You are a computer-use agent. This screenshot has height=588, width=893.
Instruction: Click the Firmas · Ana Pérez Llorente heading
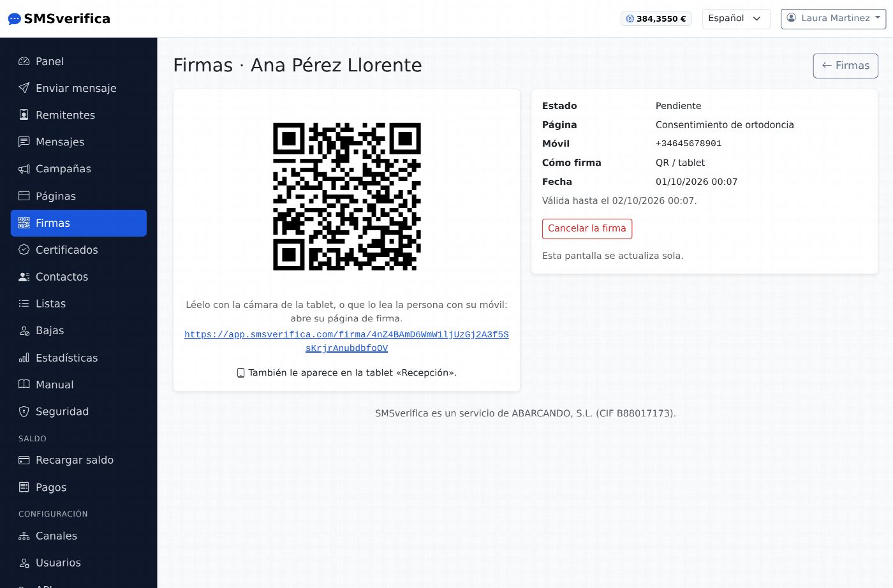298,65
